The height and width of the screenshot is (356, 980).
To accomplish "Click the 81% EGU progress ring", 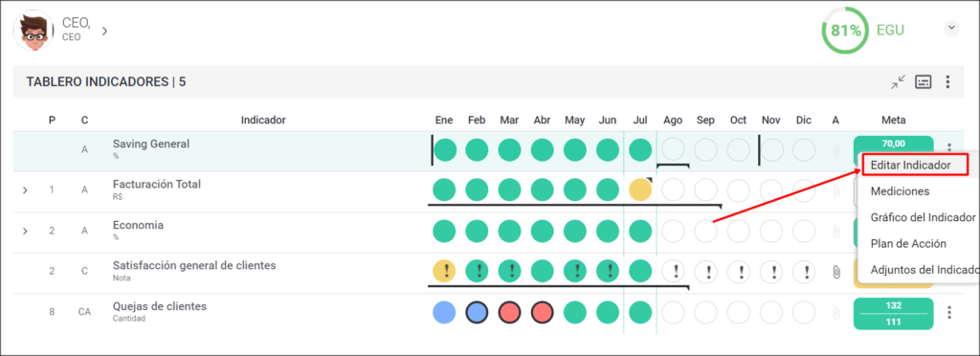I will [x=845, y=30].
